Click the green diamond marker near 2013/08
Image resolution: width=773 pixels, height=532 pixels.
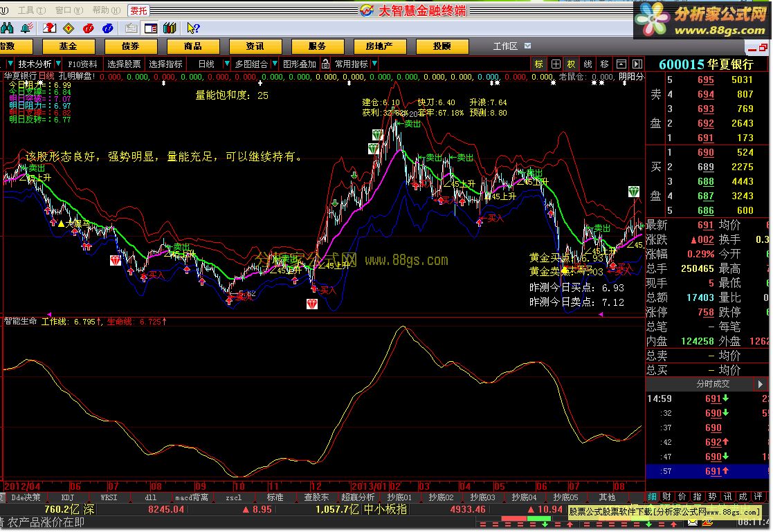coord(633,192)
